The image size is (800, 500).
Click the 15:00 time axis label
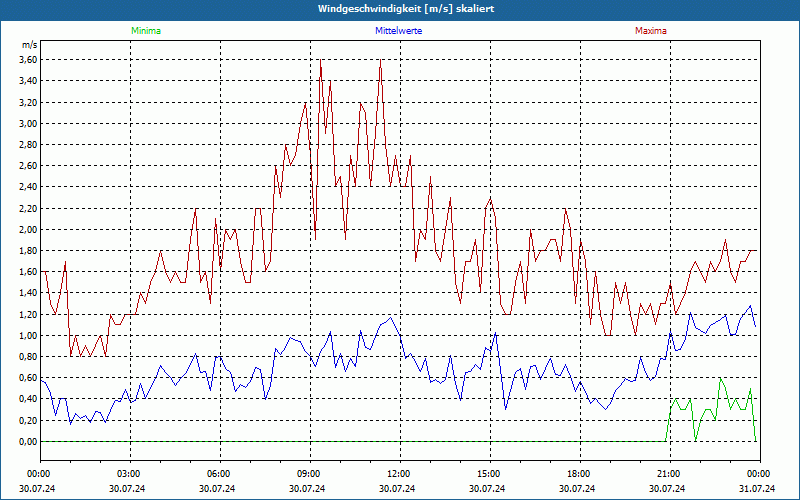[490, 473]
